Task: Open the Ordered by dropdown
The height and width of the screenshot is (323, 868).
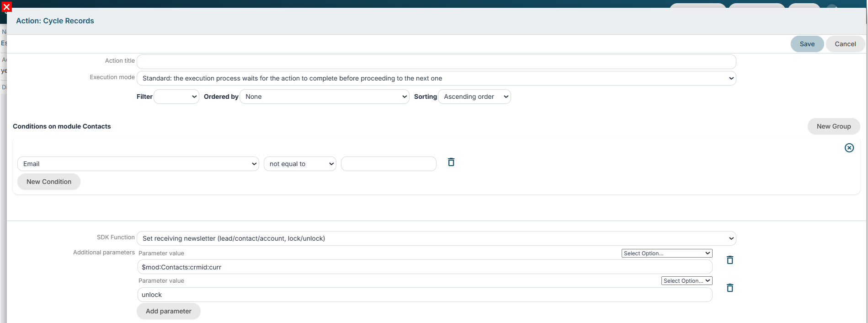Action: point(325,97)
